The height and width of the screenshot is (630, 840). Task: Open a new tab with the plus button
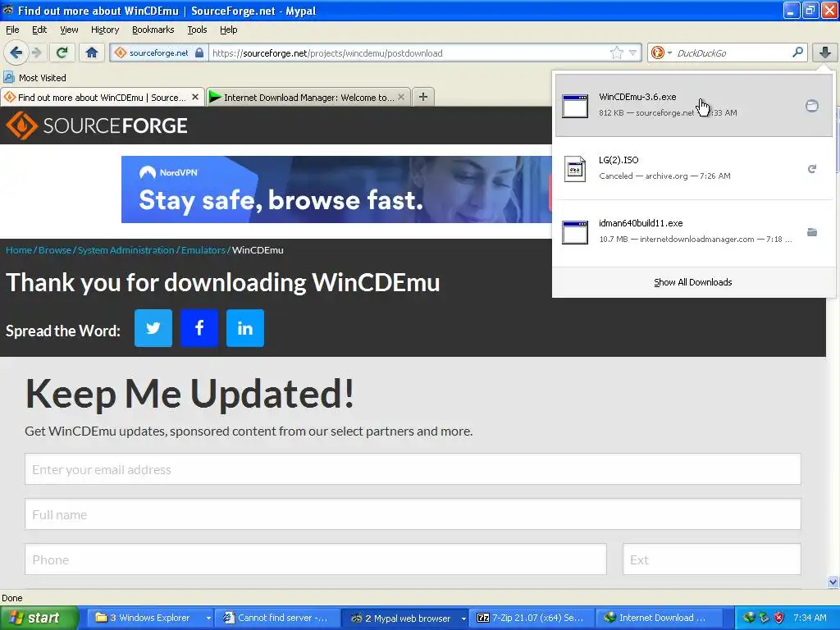pyautogui.click(x=423, y=97)
